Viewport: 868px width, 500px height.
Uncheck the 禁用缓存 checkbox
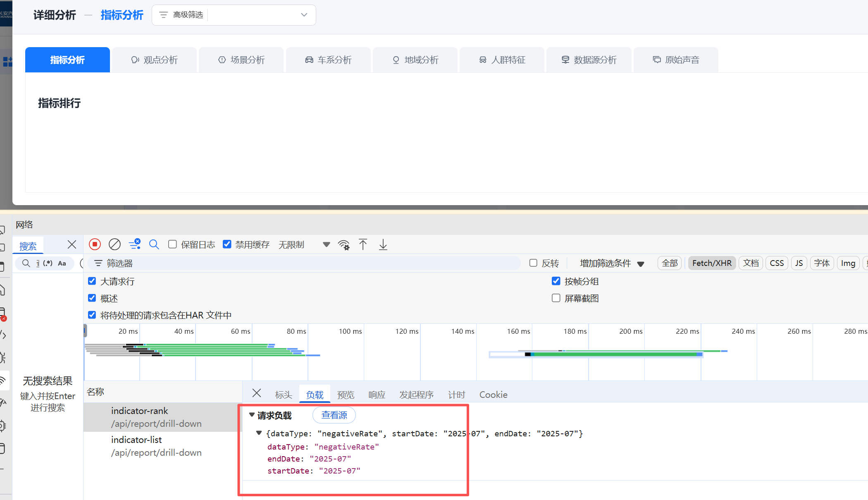tap(227, 244)
